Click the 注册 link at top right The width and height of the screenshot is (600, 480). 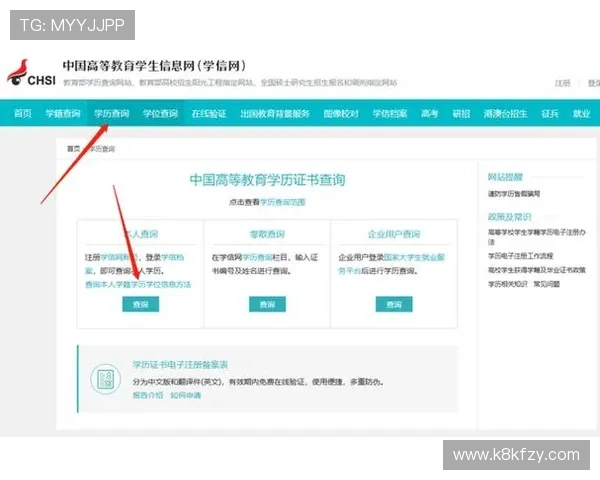point(562,83)
